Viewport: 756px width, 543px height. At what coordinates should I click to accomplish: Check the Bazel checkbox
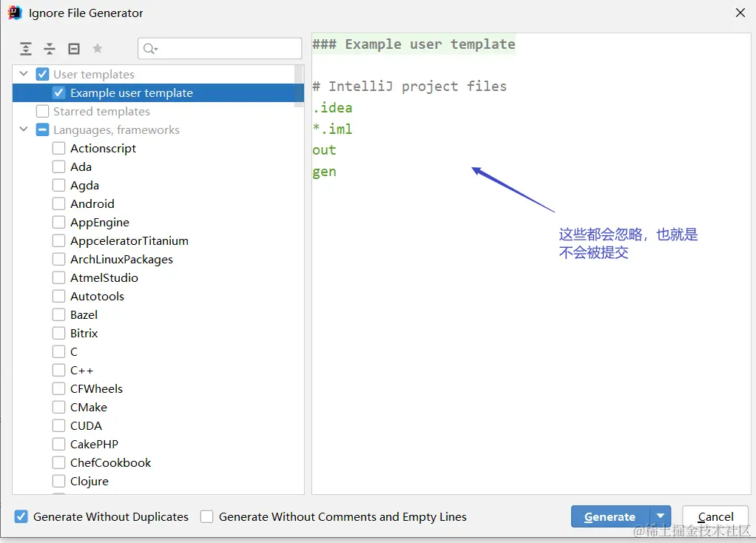59,315
